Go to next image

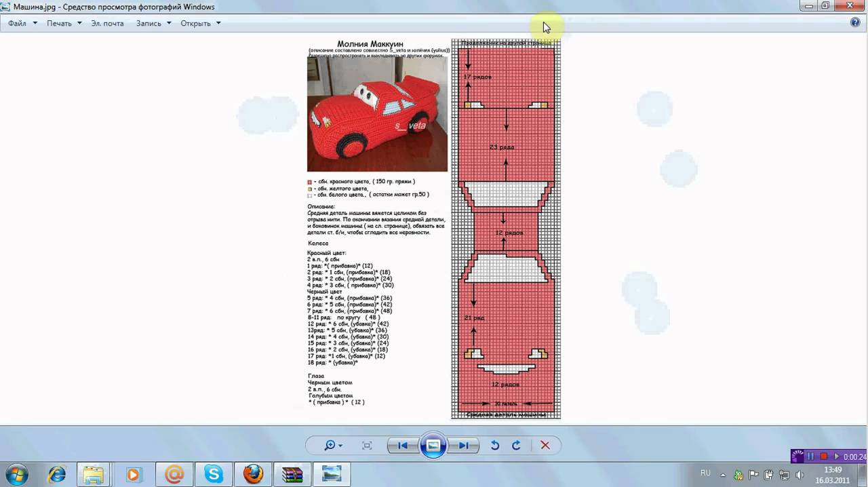(x=463, y=446)
